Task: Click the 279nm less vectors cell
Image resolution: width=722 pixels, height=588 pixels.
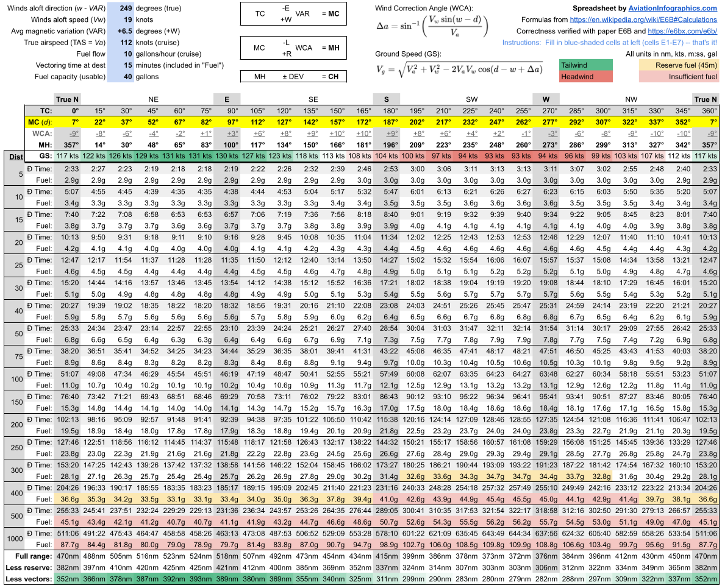Action: pos(520,579)
